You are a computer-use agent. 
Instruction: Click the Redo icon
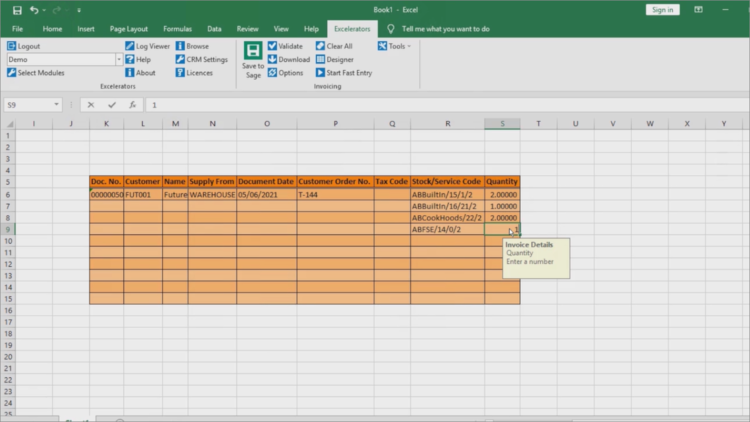(56, 10)
